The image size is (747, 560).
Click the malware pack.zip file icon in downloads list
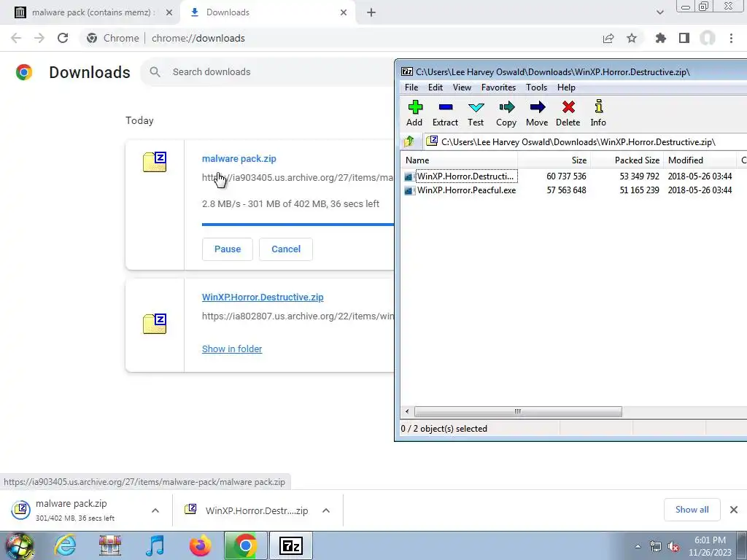coord(155,162)
